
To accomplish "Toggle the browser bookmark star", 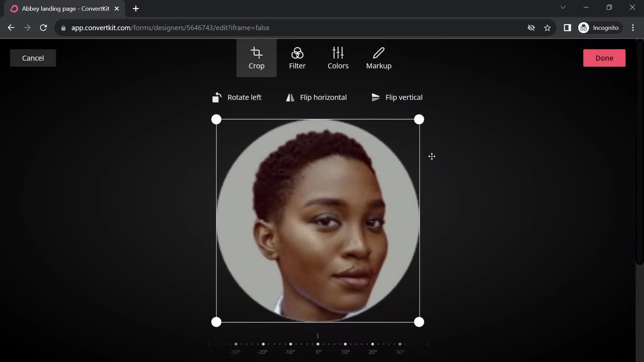I will point(548,27).
